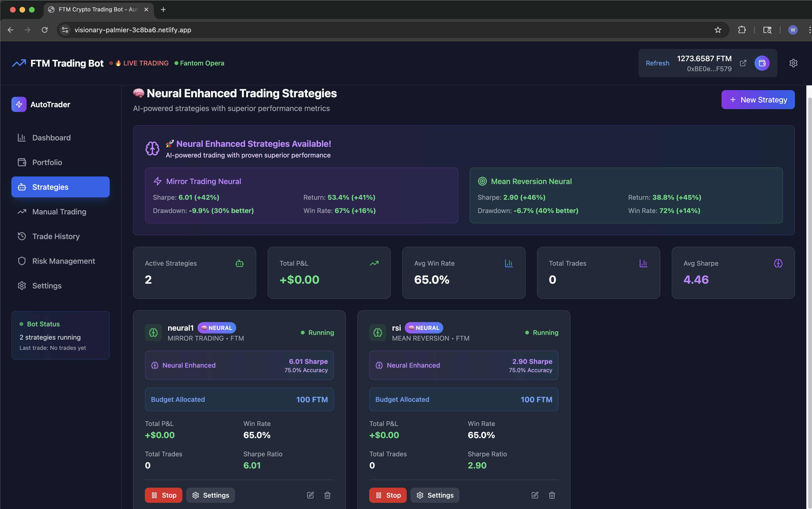
Task: Refresh the wallet balance
Action: click(x=657, y=63)
